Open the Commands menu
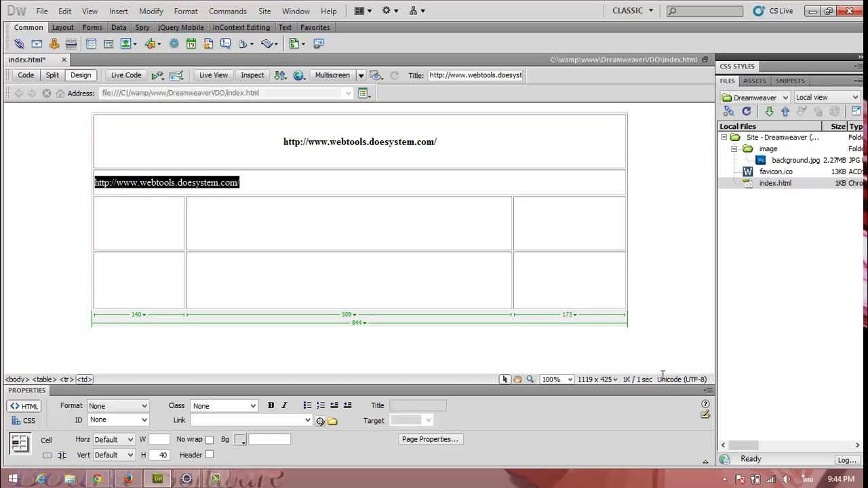Image resolution: width=868 pixels, height=488 pixels. pyautogui.click(x=228, y=12)
